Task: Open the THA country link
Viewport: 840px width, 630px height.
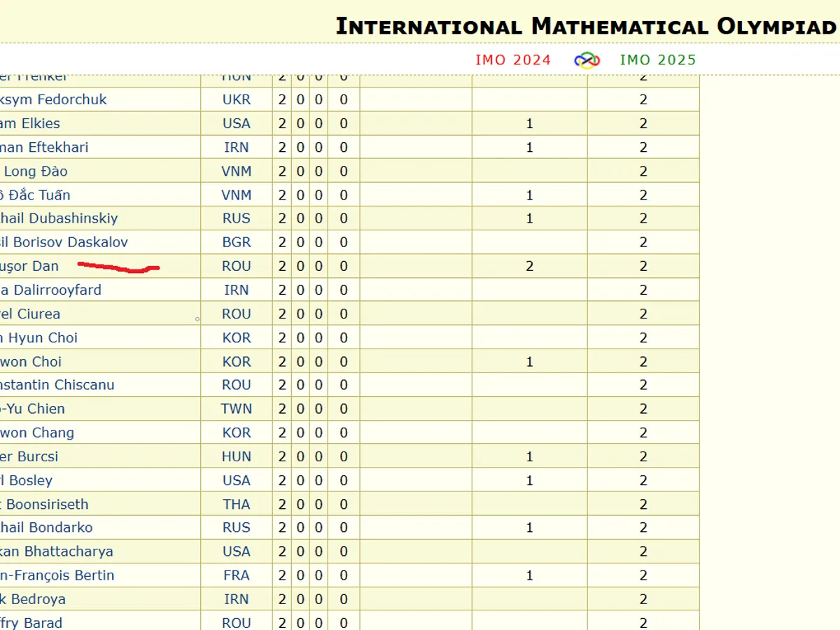Action: pos(236,504)
